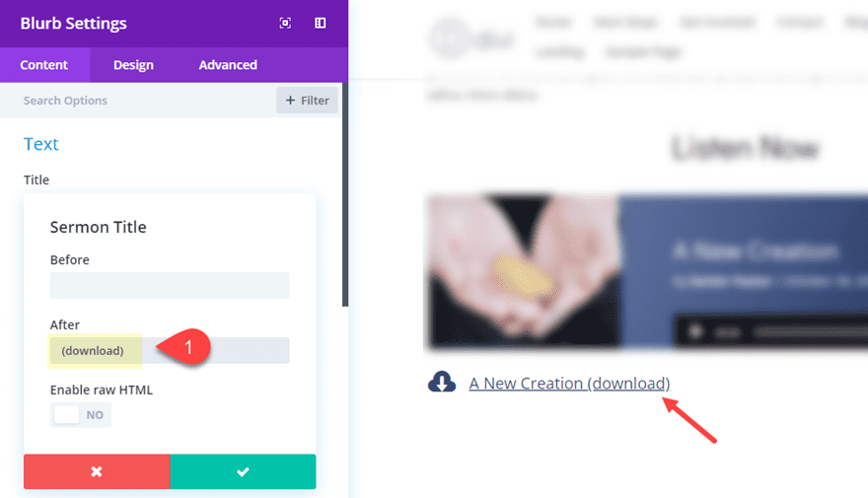Click the settings panel vertical scrollbar

[x=345, y=194]
